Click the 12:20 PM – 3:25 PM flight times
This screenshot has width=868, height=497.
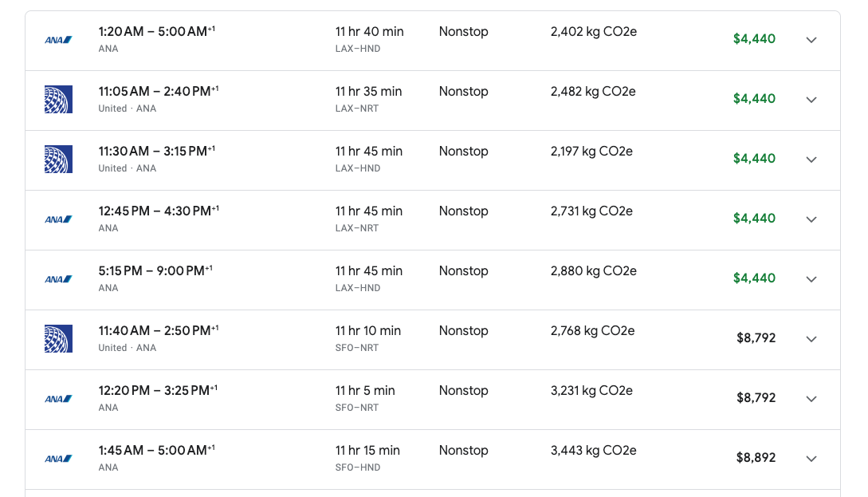click(158, 390)
